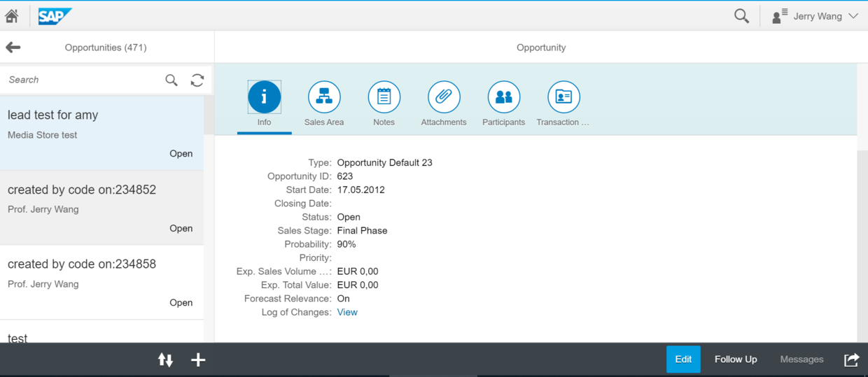This screenshot has width=868, height=377.
Task: Click the Edit button
Action: click(683, 360)
